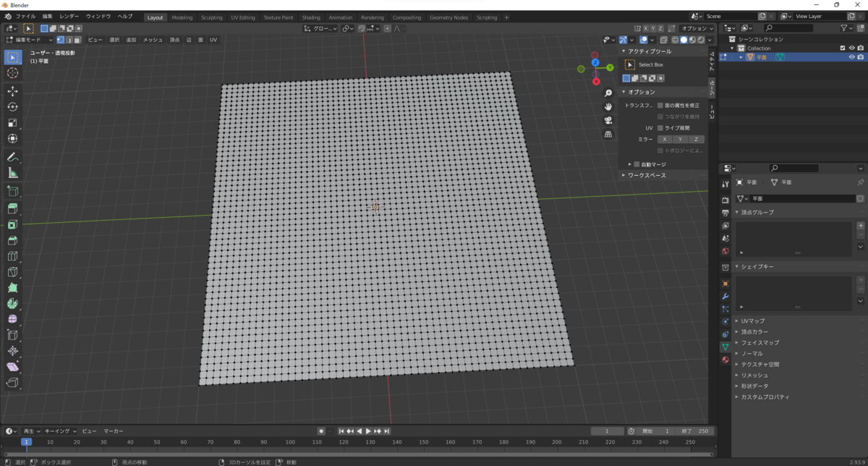Viewport: 868px width, 466px height.
Task: Open メッシュ menu in viewport header
Action: 153,40
